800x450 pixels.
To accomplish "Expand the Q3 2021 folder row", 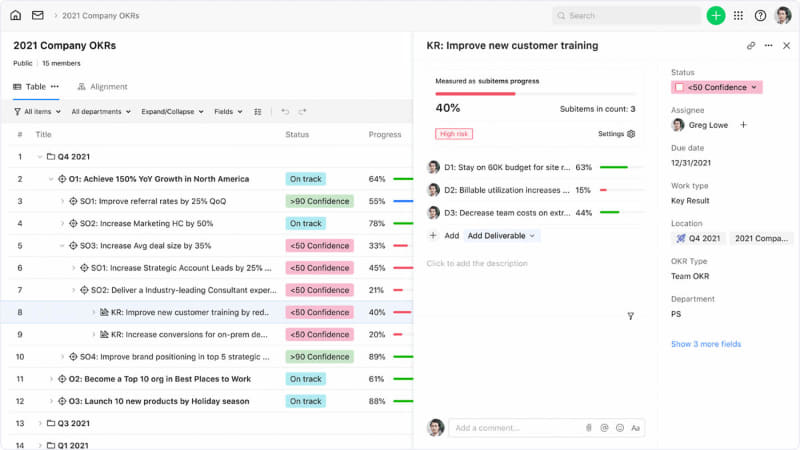I will tap(40, 423).
